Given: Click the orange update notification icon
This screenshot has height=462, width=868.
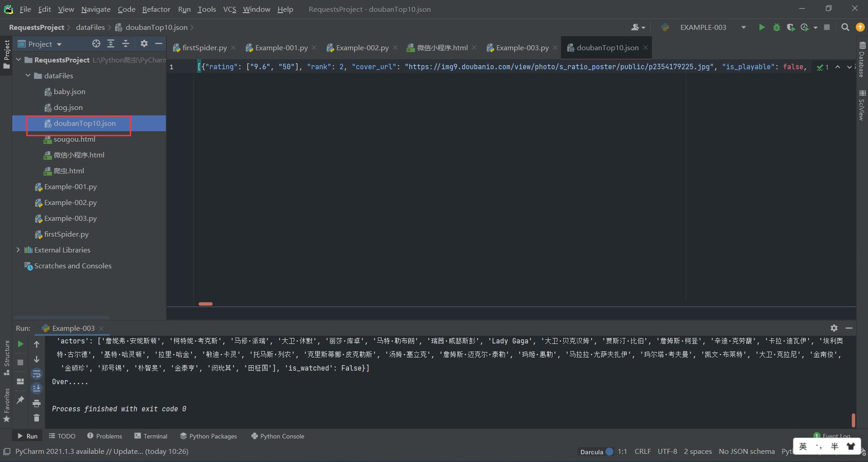Looking at the screenshot, I should [x=860, y=28].
